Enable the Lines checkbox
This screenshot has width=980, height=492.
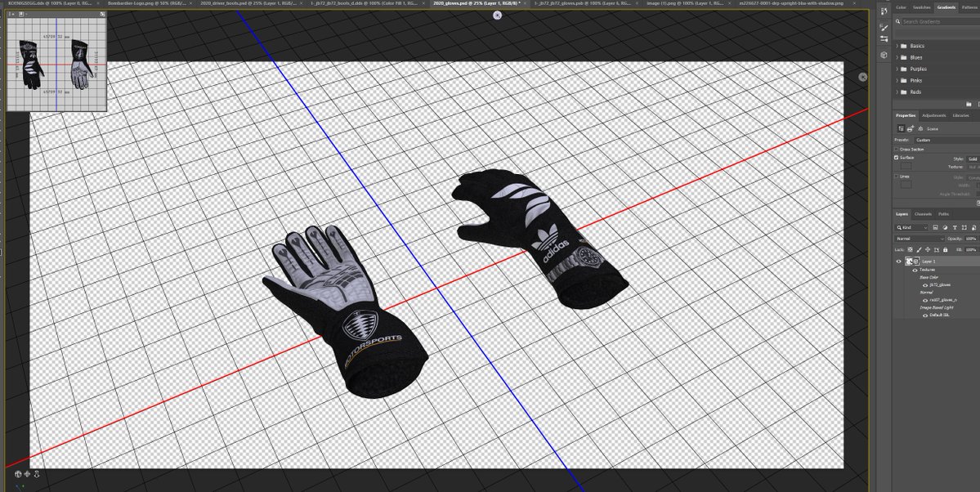coord(897,177)
